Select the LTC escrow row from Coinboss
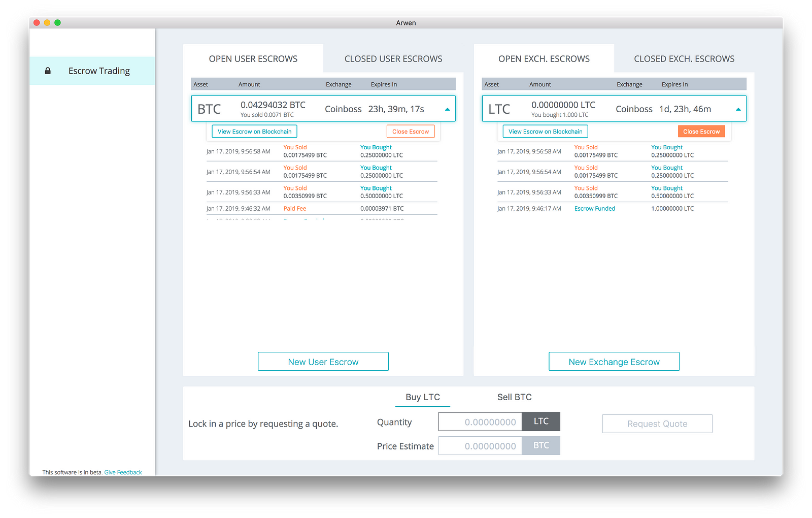The height and width of the screenshot is (518, 812). tap(614, 109)
